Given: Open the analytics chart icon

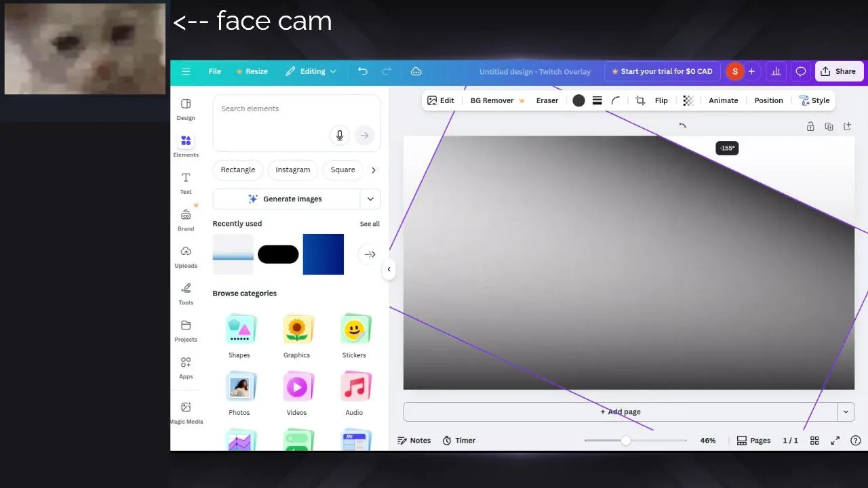Looking at the screenshot, I should click(776, 71).
